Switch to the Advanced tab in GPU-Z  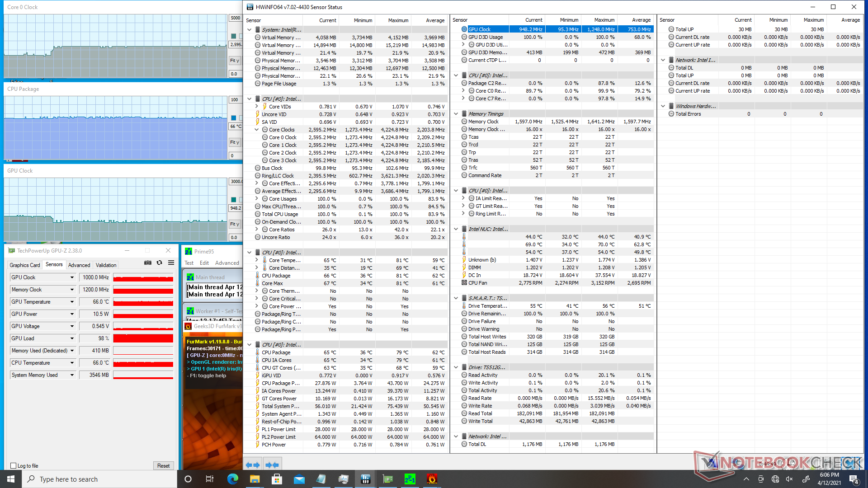(x=79, y=265)
